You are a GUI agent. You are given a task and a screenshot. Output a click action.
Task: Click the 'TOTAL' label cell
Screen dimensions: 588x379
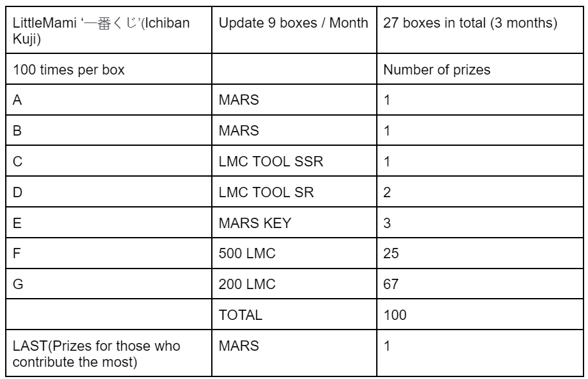[294, 315]
